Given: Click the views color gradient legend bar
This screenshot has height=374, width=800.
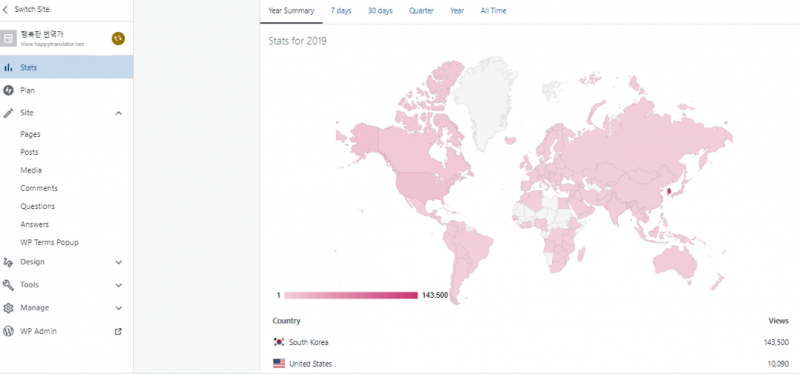Looking at the screenshot, I should point(351,295).
